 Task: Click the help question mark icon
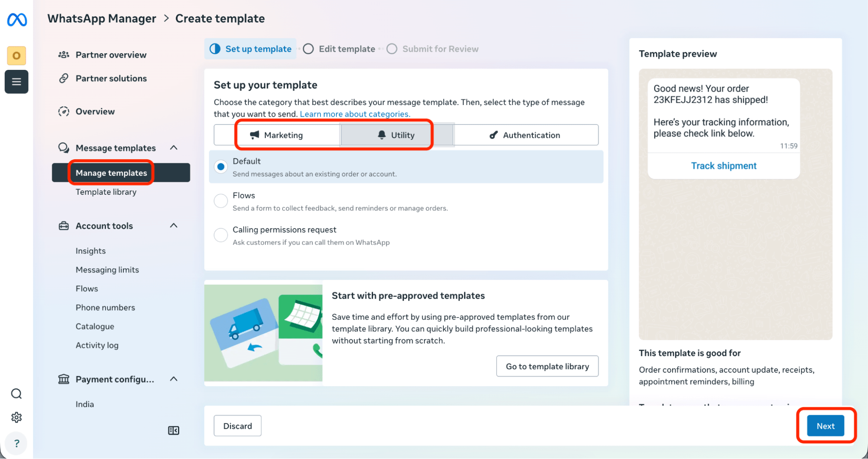pyautogui.click(x=17, y=443)
